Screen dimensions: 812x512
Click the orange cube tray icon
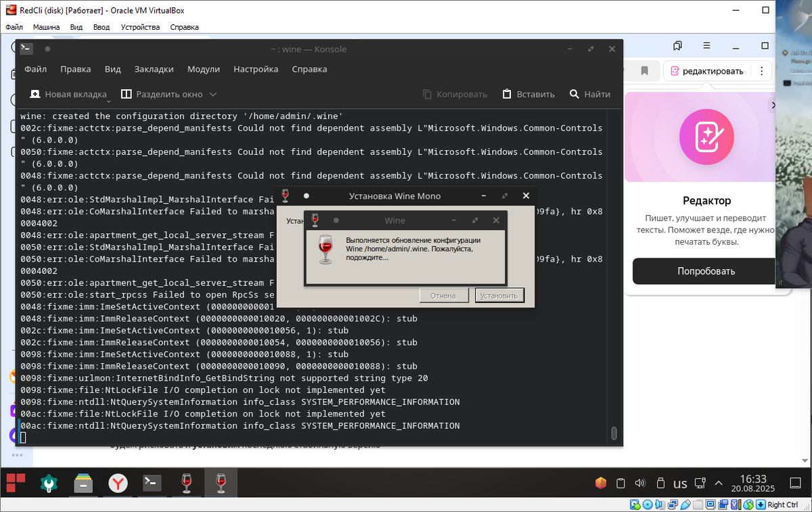(x=601, y=483)
